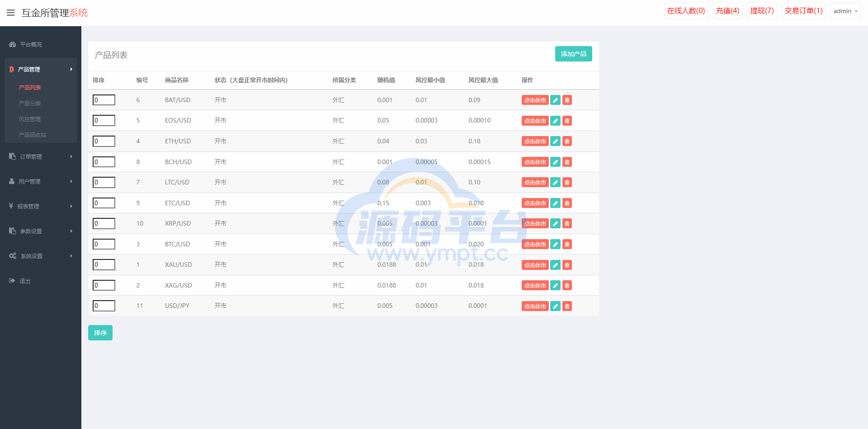
Task: Set BTC/USD to closed with 点击休市
Action: click(x=535, y=244)
